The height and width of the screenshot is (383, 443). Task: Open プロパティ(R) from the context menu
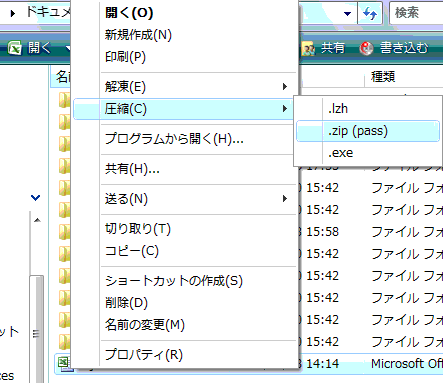[144, 355]
